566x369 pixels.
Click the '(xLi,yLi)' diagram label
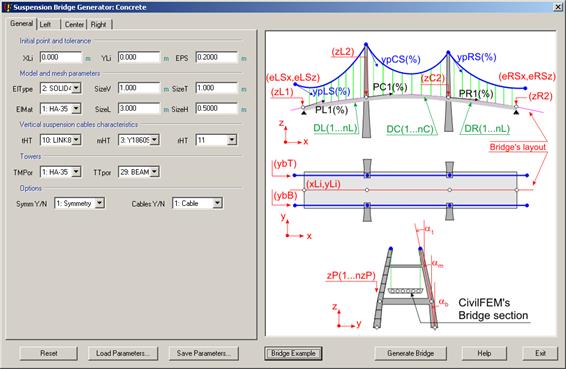[323, 184]
